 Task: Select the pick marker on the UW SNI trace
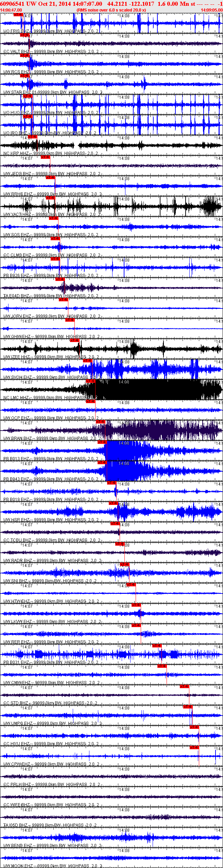tap(125, 564)
